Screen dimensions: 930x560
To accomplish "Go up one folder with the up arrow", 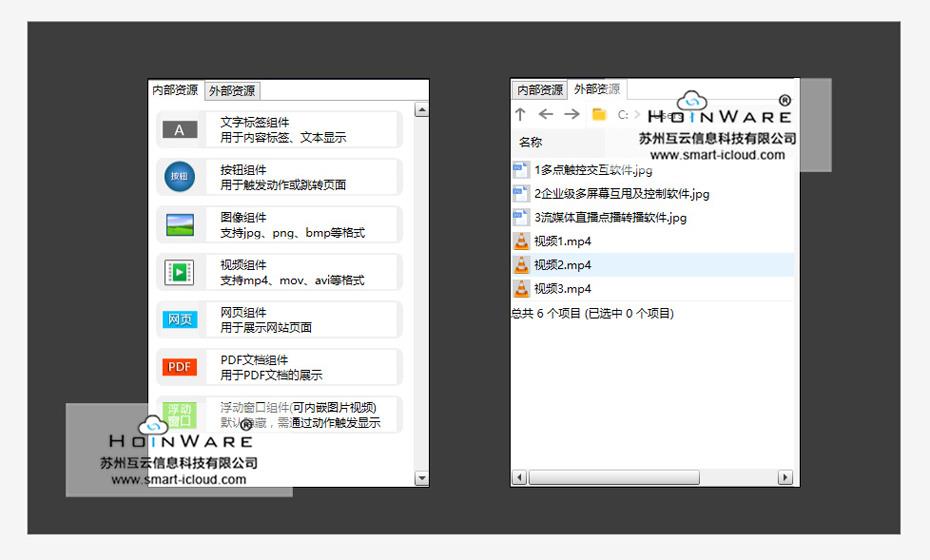I will [x=520, y=115].
